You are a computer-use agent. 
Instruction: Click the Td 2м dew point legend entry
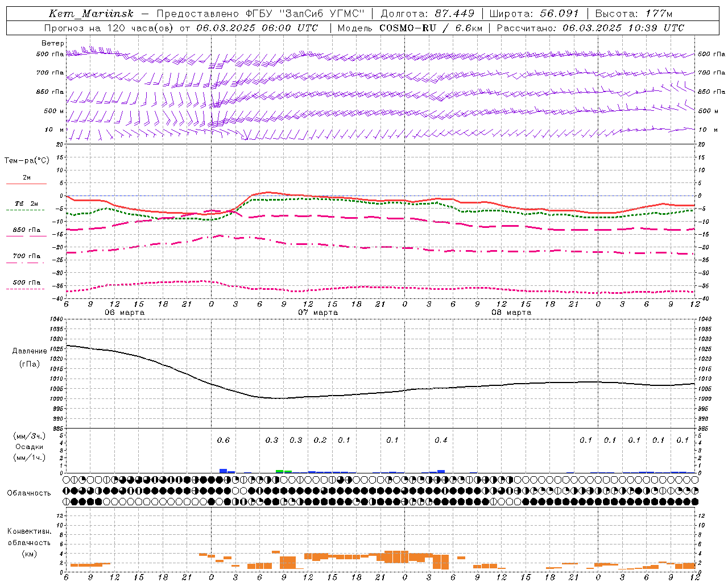[x=27, y=206]
